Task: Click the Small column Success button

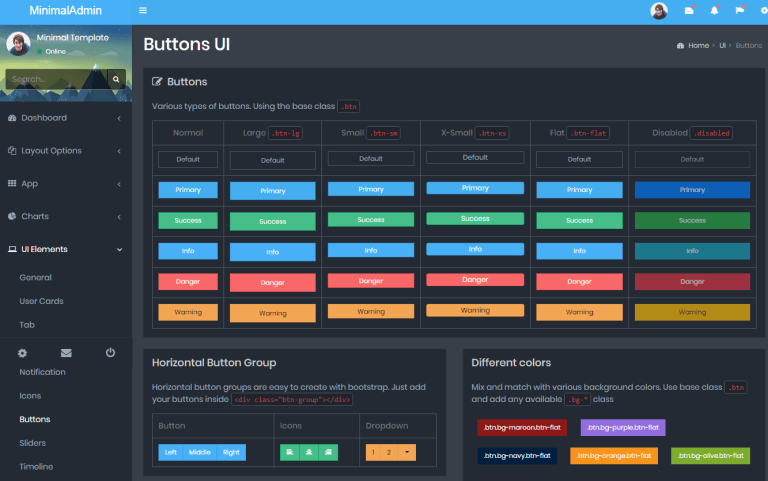Action: point(371,219)
